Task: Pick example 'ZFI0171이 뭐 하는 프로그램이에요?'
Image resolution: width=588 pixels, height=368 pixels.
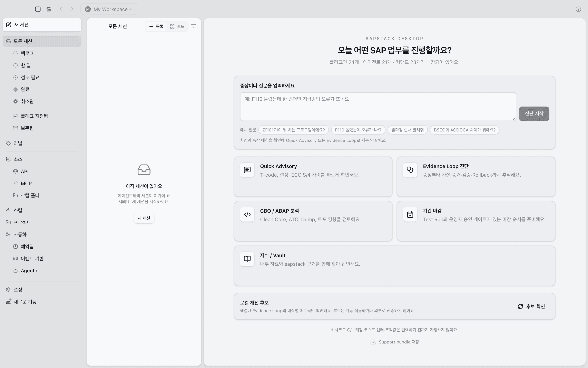Action: tap(294, 130)
